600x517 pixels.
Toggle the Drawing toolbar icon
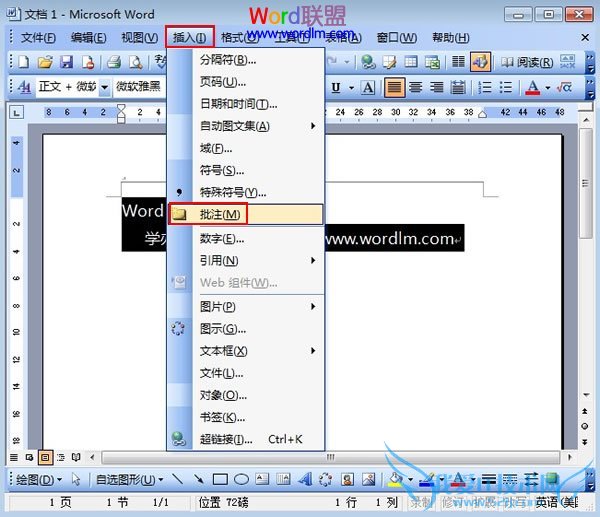[x=480, y=62]
